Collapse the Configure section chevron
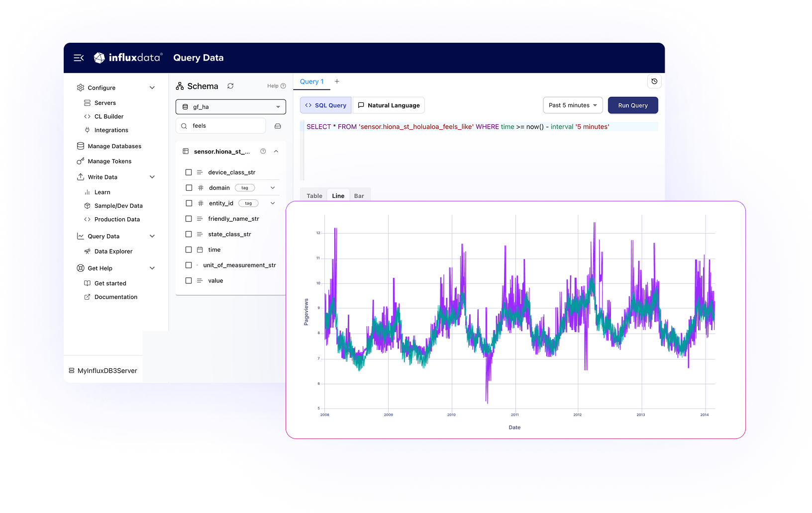The height and width of the screenshot is (513, 812). (152, 87)
